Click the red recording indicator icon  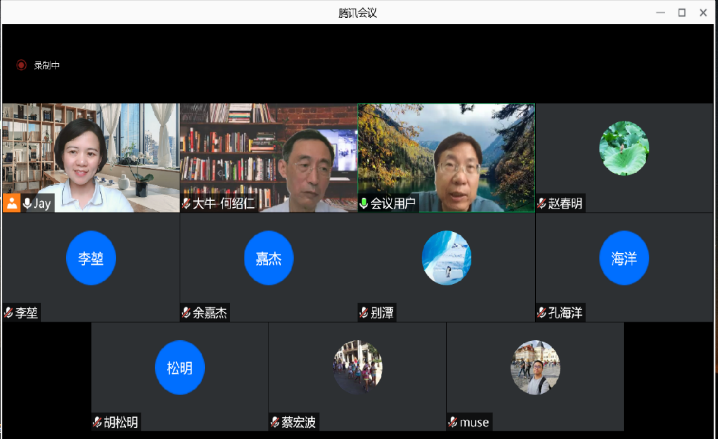pos(21,65)
